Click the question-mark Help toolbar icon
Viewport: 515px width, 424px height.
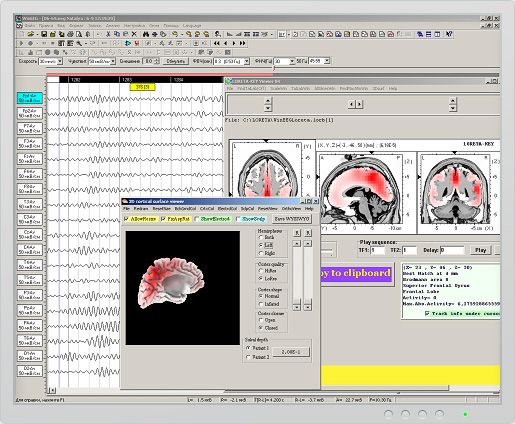pyautogui.click(x=449, y=34)
